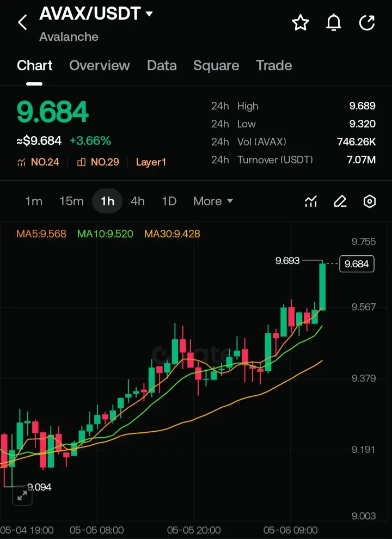This screenshot has height=539, width=392.
Task: Open the Square tab
Action: point(216,65)
